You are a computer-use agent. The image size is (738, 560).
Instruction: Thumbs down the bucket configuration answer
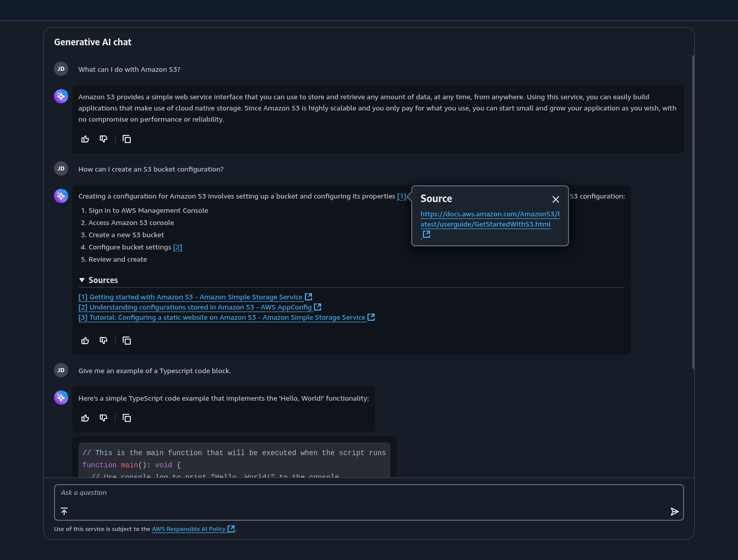pos(103,340)
